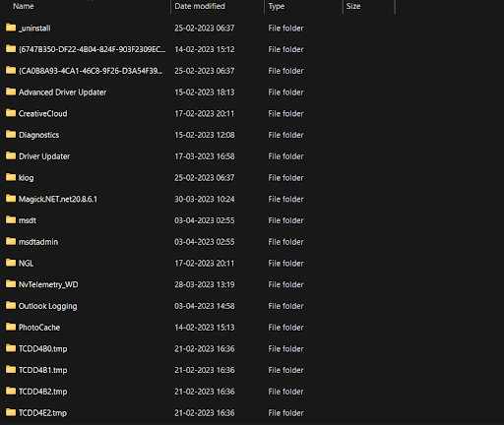Click the klog folder icon

point(11,177)
